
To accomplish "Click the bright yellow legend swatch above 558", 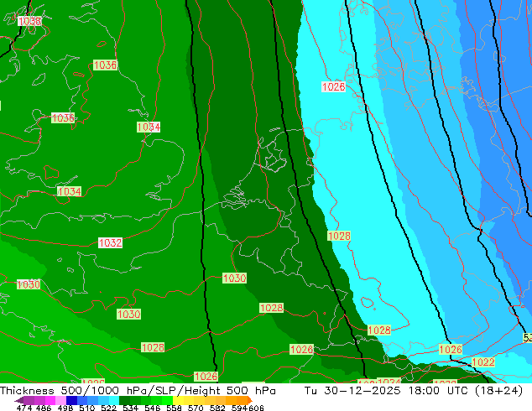I will [178, 400].
